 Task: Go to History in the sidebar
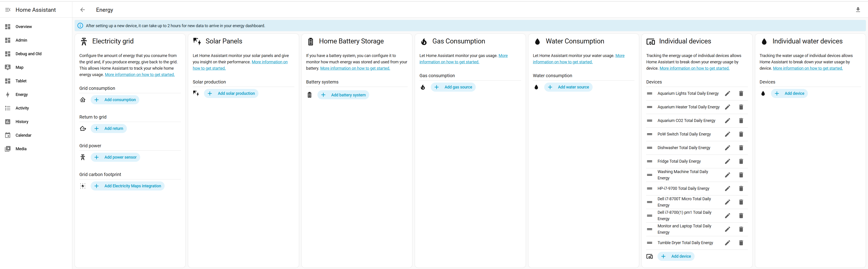tap(22, 122)
